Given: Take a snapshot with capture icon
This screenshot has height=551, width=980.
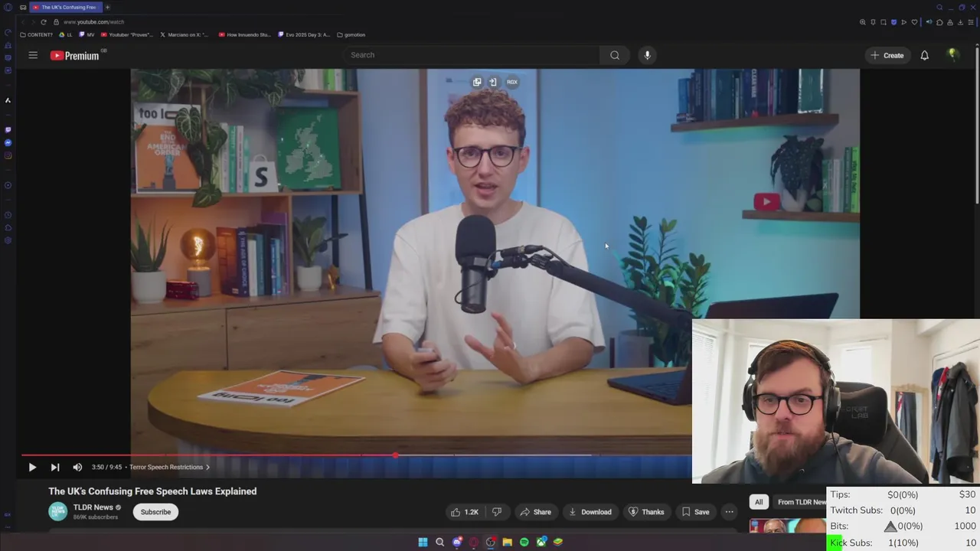Looking at the screenshot, I should [884, 22].
